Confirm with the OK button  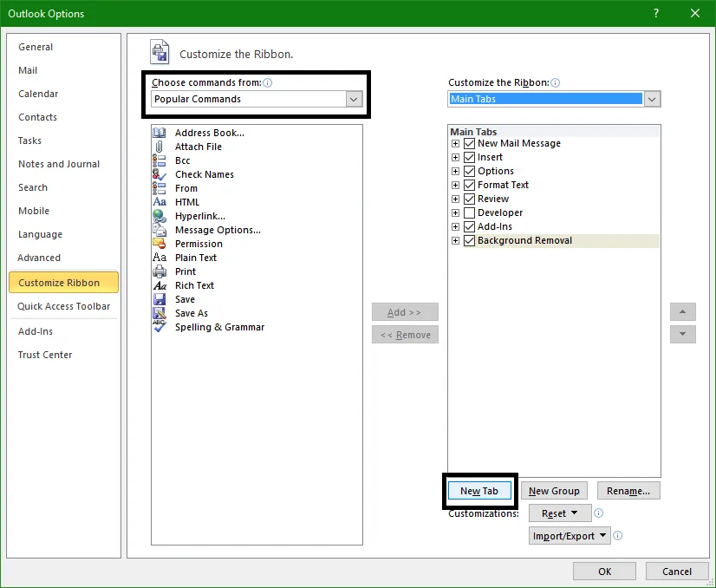point(604,572)
